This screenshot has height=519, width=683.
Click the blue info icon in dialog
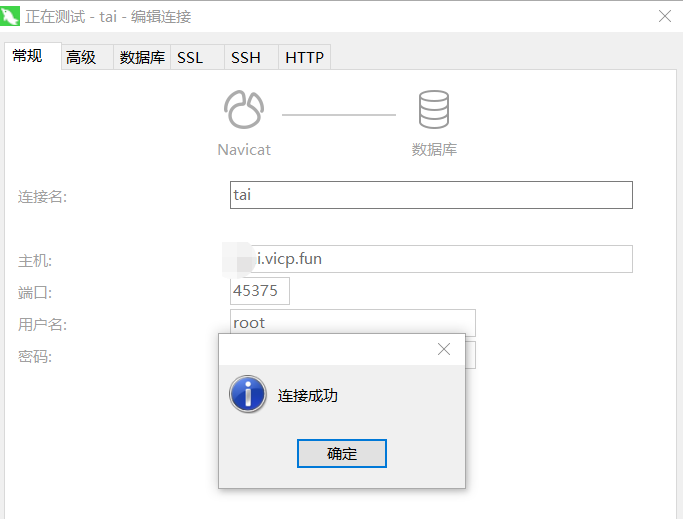[x=248, y=394]
